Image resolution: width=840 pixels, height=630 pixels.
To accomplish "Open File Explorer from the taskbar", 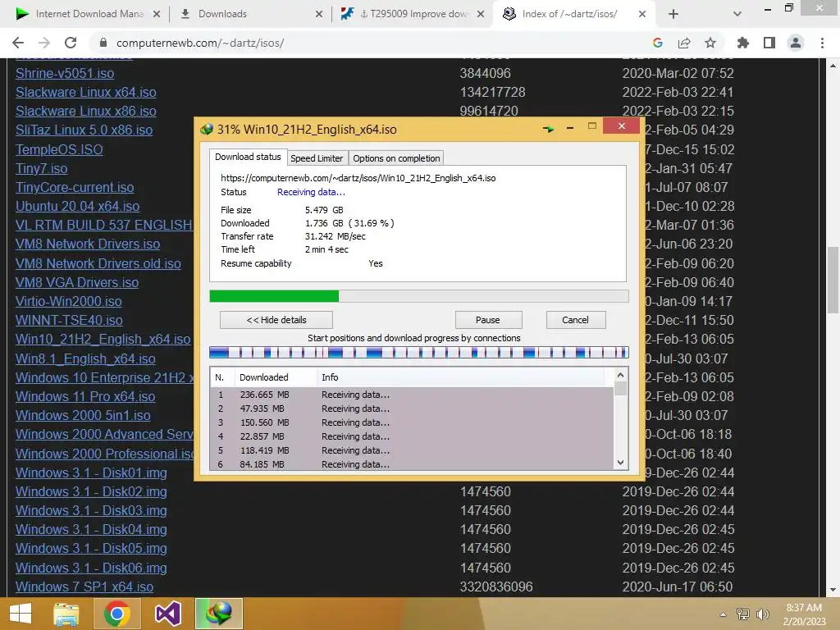I will click(x=66, y=614).
